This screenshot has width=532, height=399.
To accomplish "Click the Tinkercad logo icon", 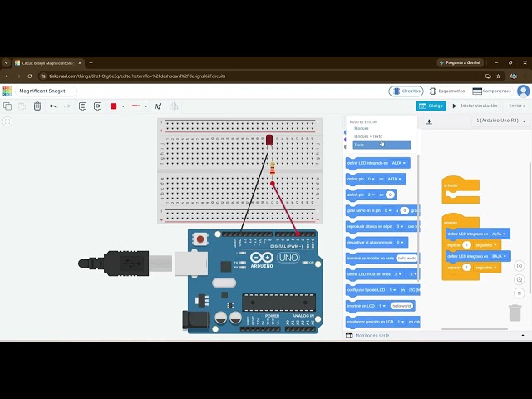I will pos(7,91).
